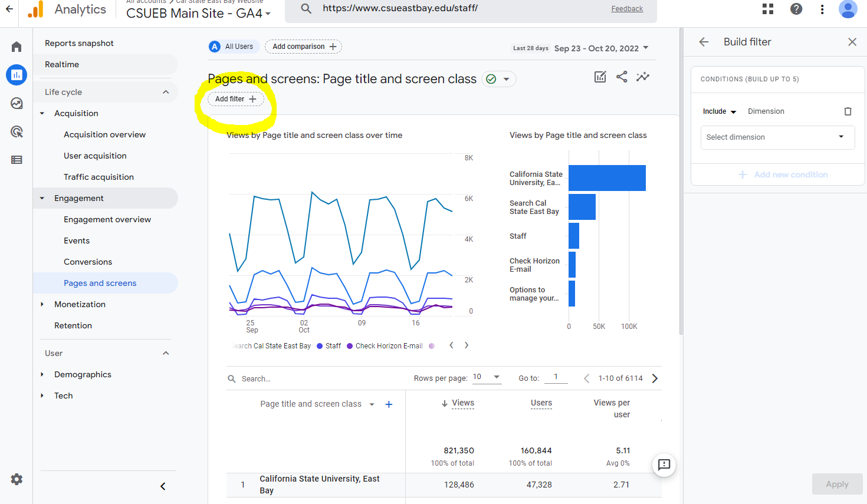Collapse the User section
This screenshot has height=504, width=867.
pyautogui.click(x=166, y=353)
